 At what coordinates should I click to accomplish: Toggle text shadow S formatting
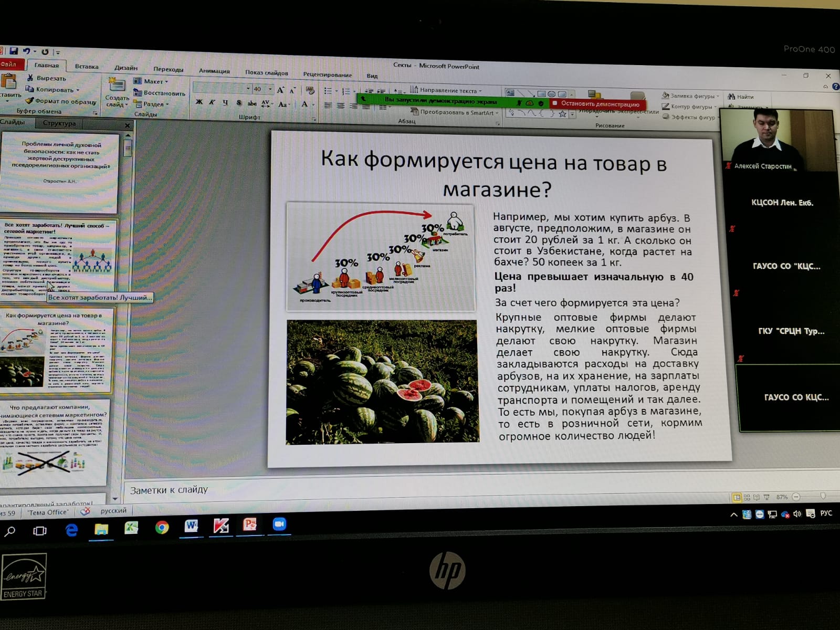(239, 103)
